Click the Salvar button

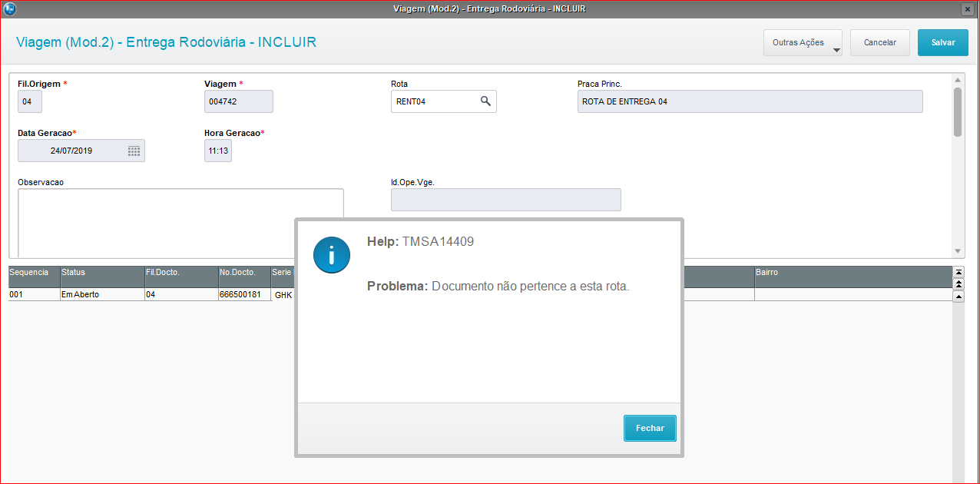pos(943,43)
